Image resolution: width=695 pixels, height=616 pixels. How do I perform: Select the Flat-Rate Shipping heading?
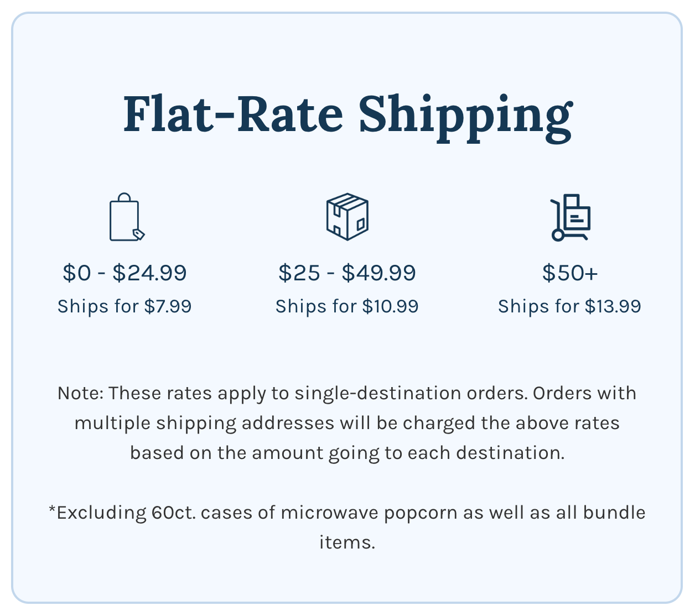tap(347, 114)
